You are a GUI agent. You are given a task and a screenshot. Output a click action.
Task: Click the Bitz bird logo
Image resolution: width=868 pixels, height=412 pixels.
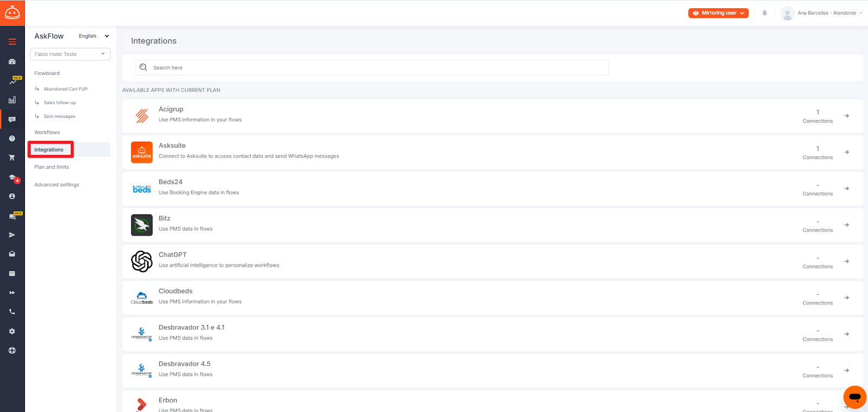[142, 225]
